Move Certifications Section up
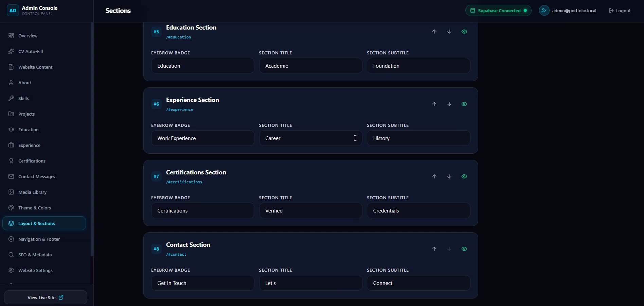 tap(434, 176)
